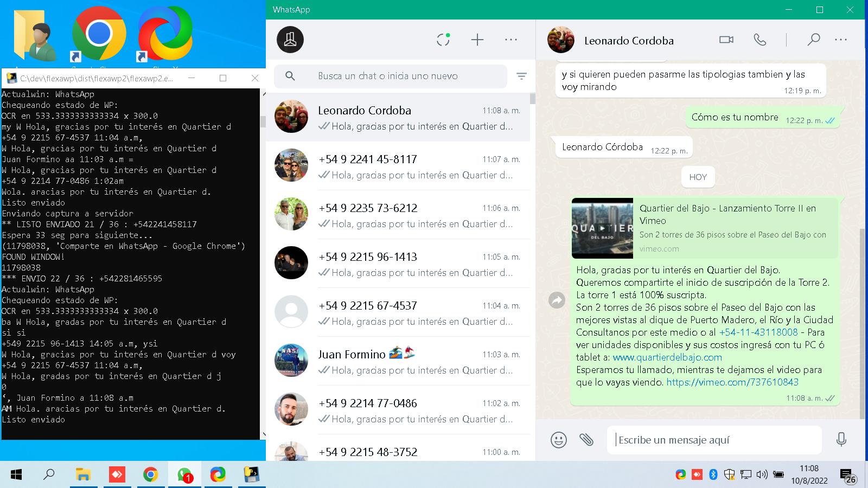868x488 pixels.
Task: Click the 'Leonardo Córdoba' received message bubble
Action: coord(623,147)
